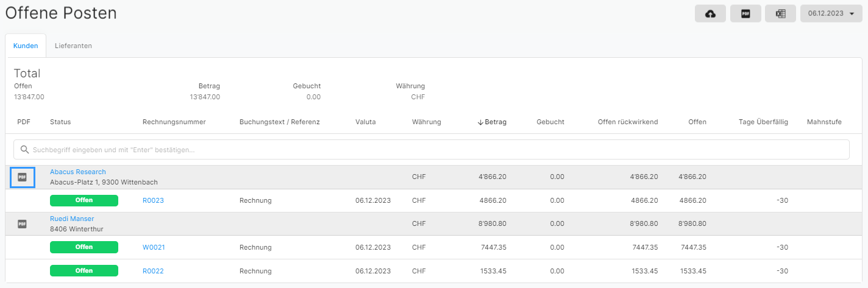Select the Kunden tab
The height and width of the screenshot is (288, 868).
(x=26, y=46)
